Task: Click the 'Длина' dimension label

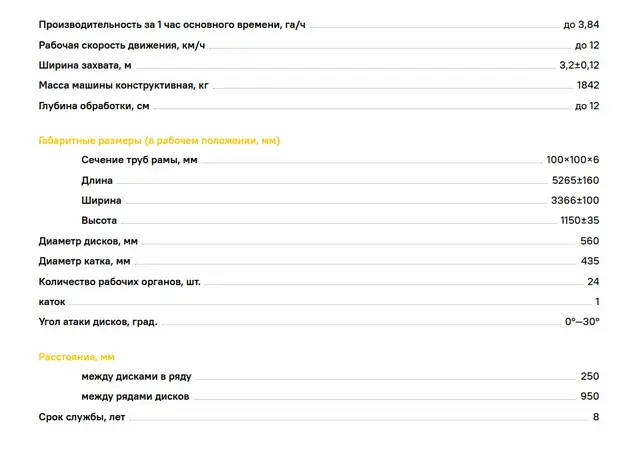Action: (97, 180)
